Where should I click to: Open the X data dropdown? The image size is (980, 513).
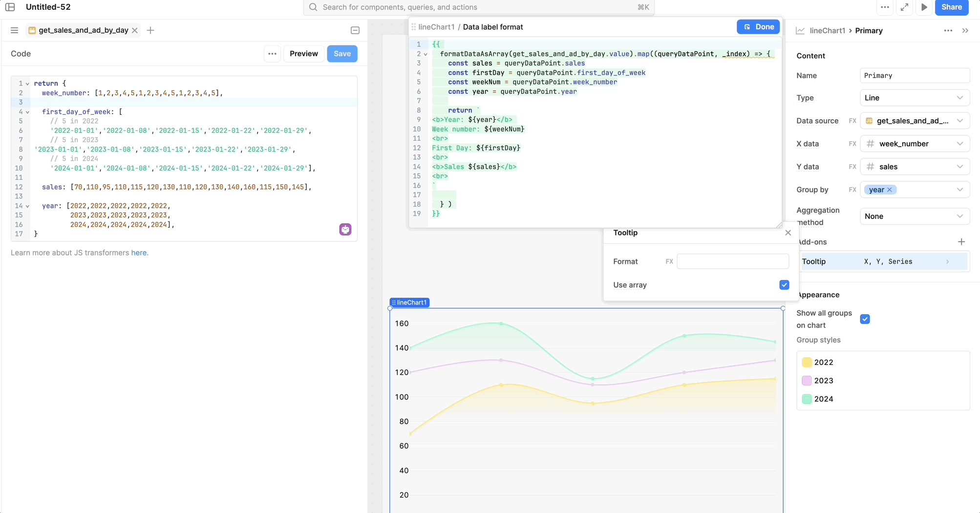point(915,144)
